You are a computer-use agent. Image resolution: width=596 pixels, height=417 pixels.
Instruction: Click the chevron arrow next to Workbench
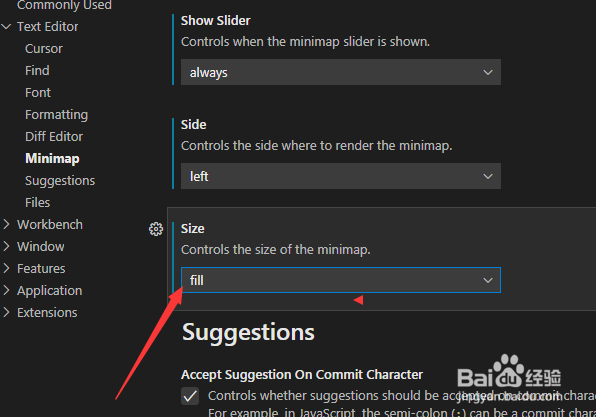click(x=6, y=224)
